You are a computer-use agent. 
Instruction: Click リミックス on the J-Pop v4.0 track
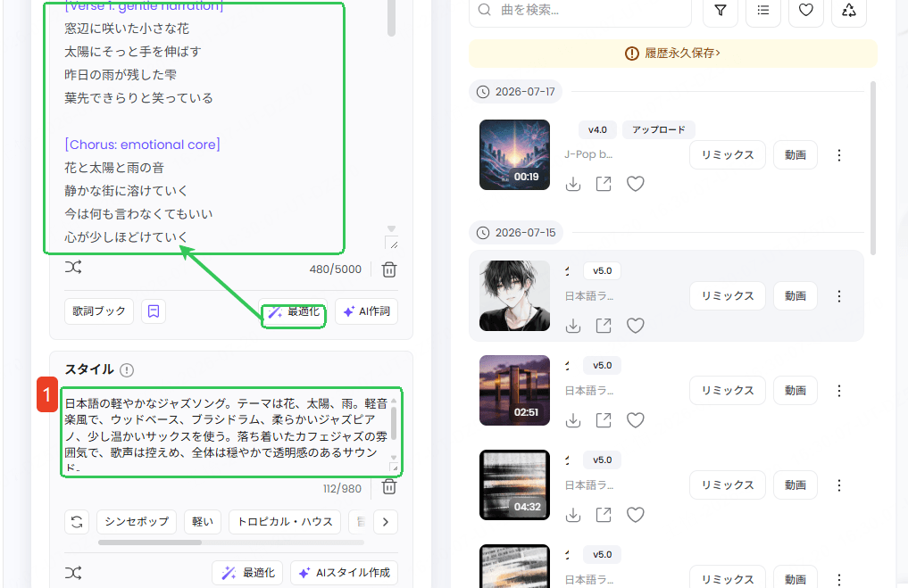pos(728,155)
